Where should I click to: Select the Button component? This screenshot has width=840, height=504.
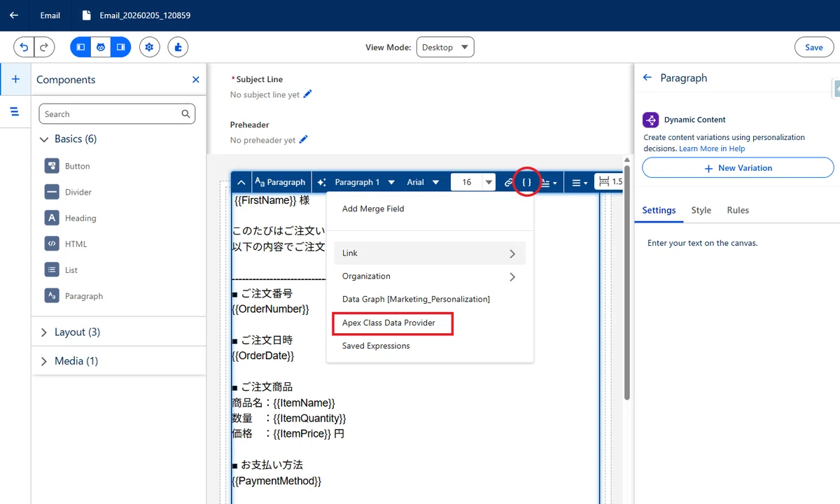pyautogui.click(x=67, y=166)
